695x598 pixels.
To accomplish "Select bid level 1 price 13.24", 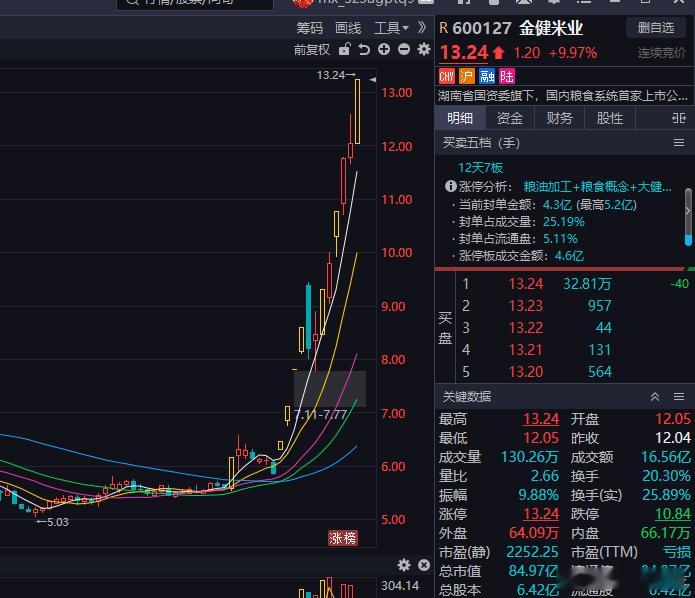I will tap(525, 284).
